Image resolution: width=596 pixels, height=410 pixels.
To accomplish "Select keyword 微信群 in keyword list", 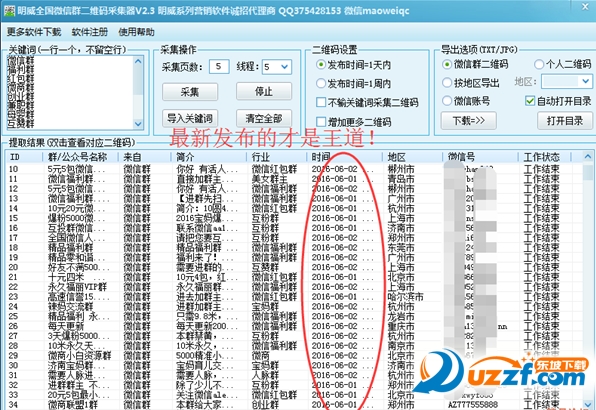I will (21, 60).
